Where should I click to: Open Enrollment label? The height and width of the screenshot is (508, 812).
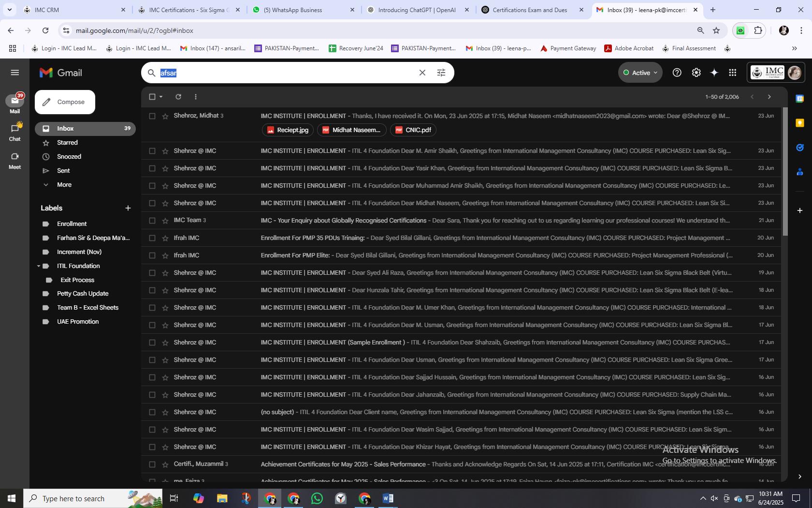click(72, 224)
